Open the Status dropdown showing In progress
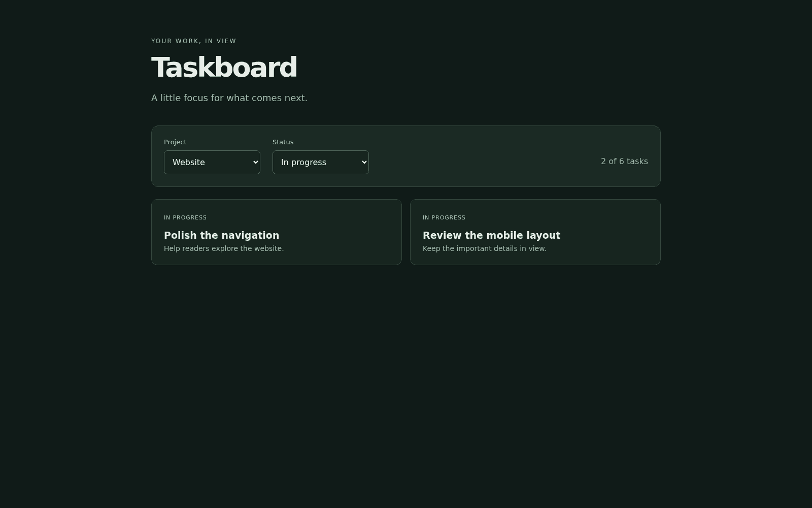The height and width of the screenshot is (508, 812). click(321, 162)
